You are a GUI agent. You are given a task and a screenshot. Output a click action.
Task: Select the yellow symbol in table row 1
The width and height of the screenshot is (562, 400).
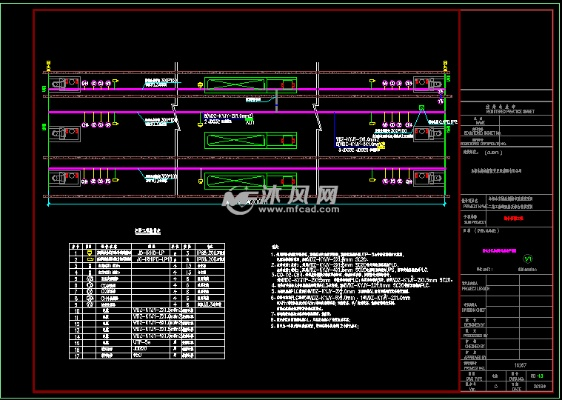(x=89, y=253)
